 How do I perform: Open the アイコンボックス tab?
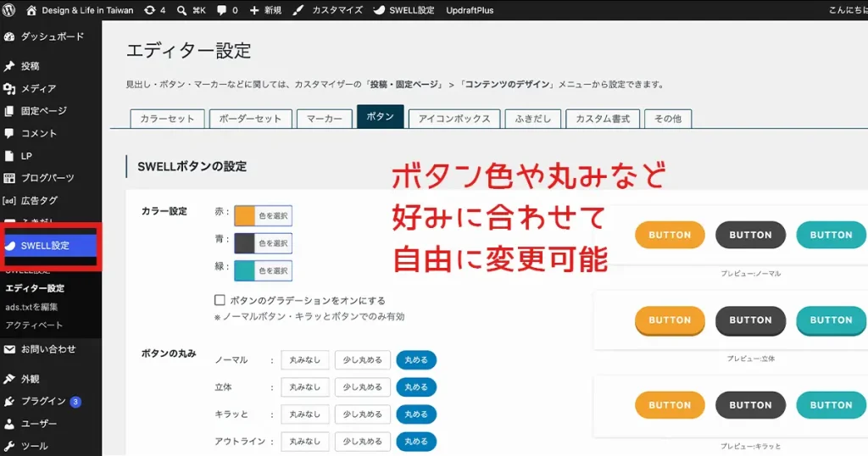coord(454,119)
